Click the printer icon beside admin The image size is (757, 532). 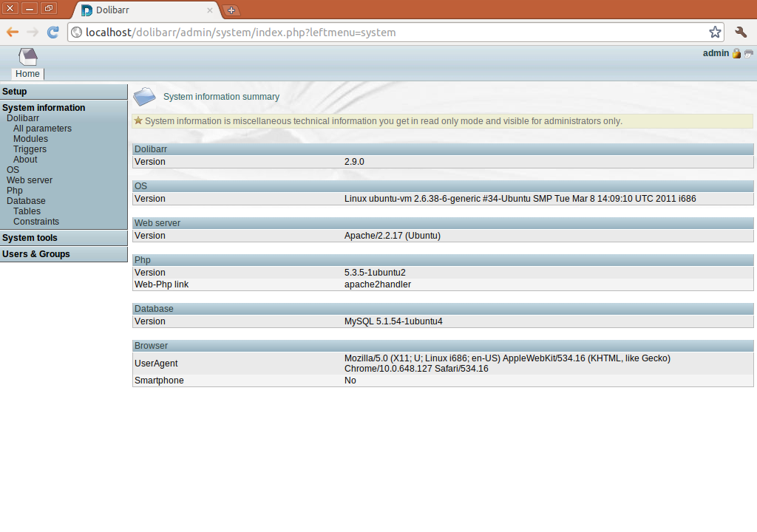(x=748, y=54)
